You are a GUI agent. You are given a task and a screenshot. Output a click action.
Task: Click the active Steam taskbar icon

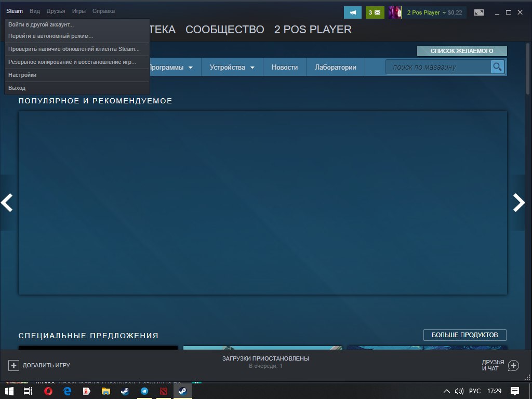coord(182,391)
